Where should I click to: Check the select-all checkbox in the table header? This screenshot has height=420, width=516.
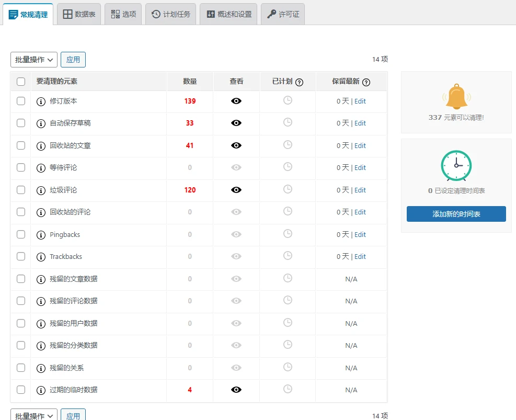coord(21,82)
